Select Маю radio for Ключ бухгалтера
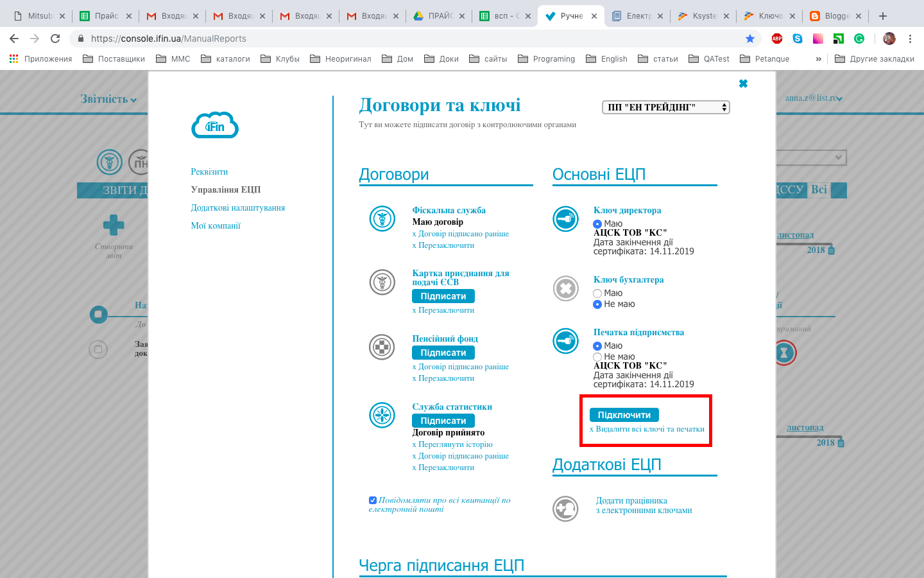This screenshot has height=578, width=924. pyautogui.click(x=597, y=293)
